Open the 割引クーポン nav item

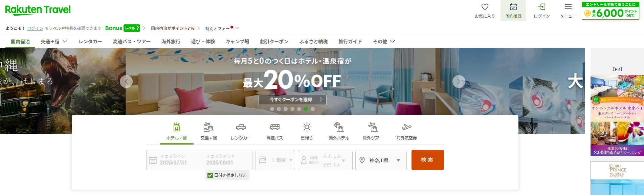point(274,41)
